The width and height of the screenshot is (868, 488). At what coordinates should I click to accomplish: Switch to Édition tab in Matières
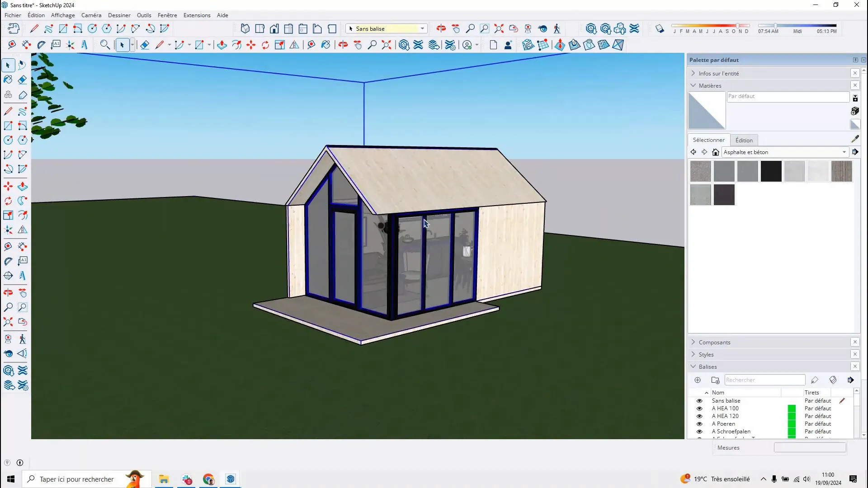click(744, 140)
